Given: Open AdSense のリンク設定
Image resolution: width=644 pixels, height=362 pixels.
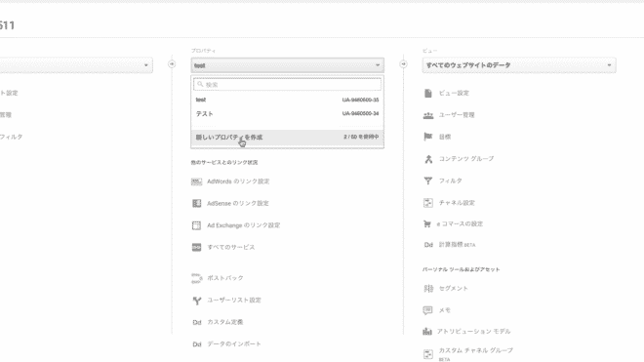Looking at the screenshot, I should pyautogui.click(x=238, y=203).
